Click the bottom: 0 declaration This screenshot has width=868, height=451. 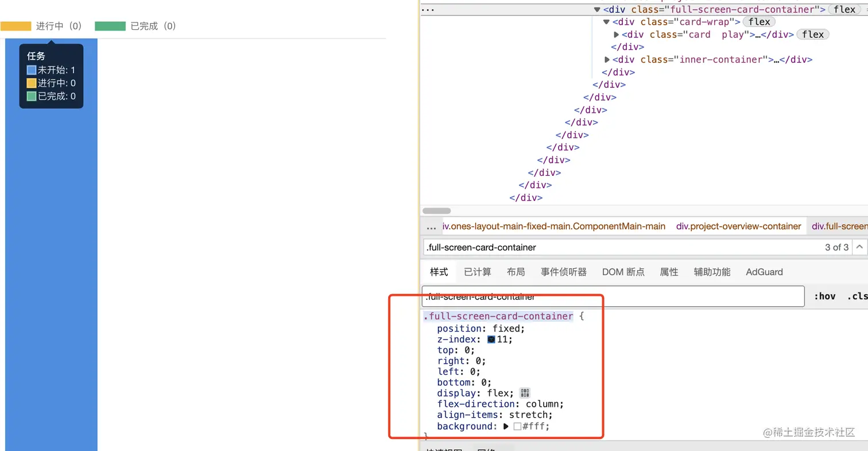pyautogui.click(x=464, y=383)
